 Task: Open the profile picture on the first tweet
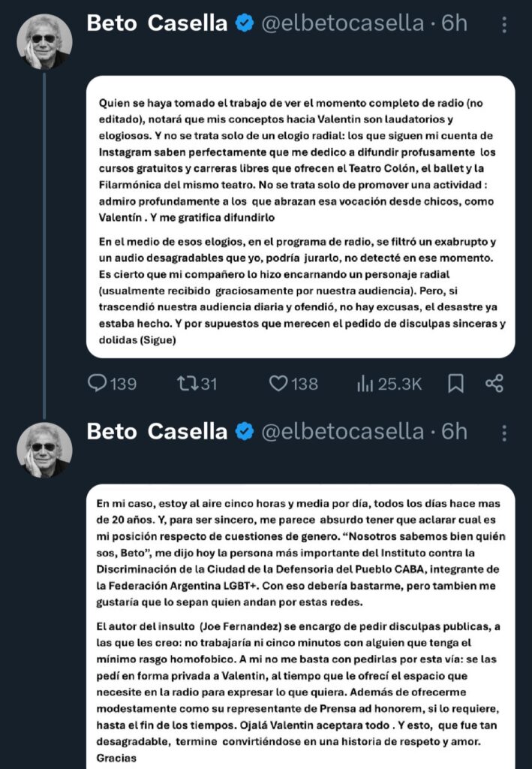coord(44,41)
